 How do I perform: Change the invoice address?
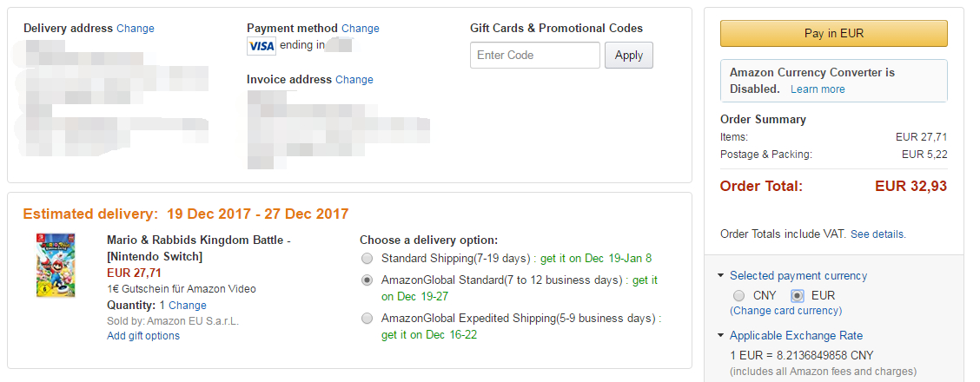[x=354, y=80]
